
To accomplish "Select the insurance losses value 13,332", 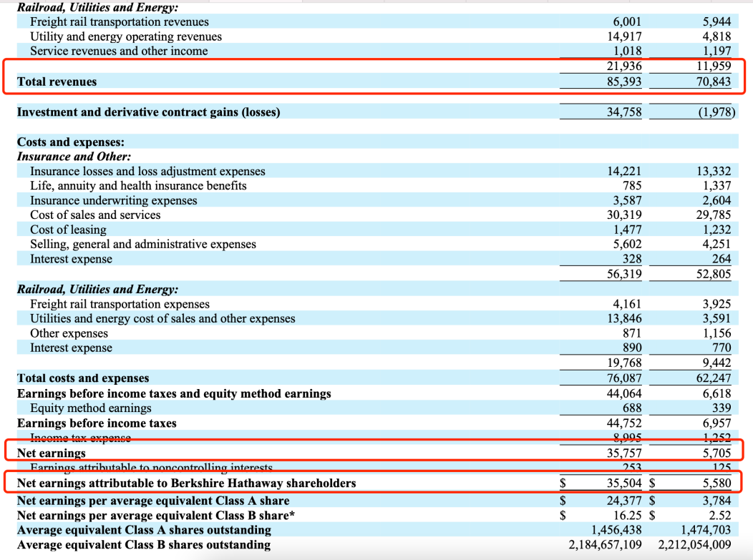I will click(714, 172).
